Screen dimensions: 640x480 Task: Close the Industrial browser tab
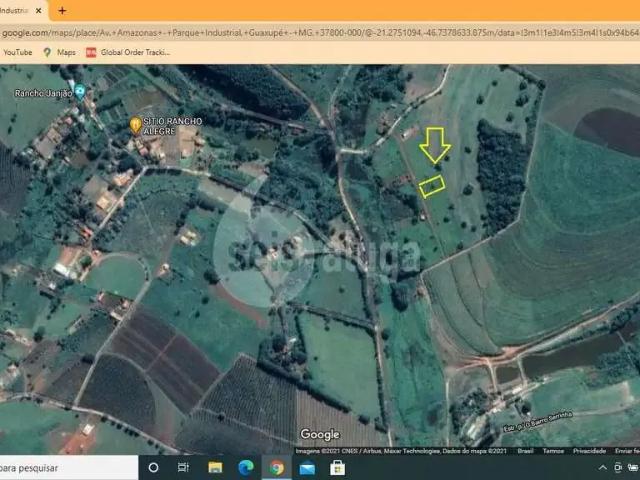coord(38,10)
